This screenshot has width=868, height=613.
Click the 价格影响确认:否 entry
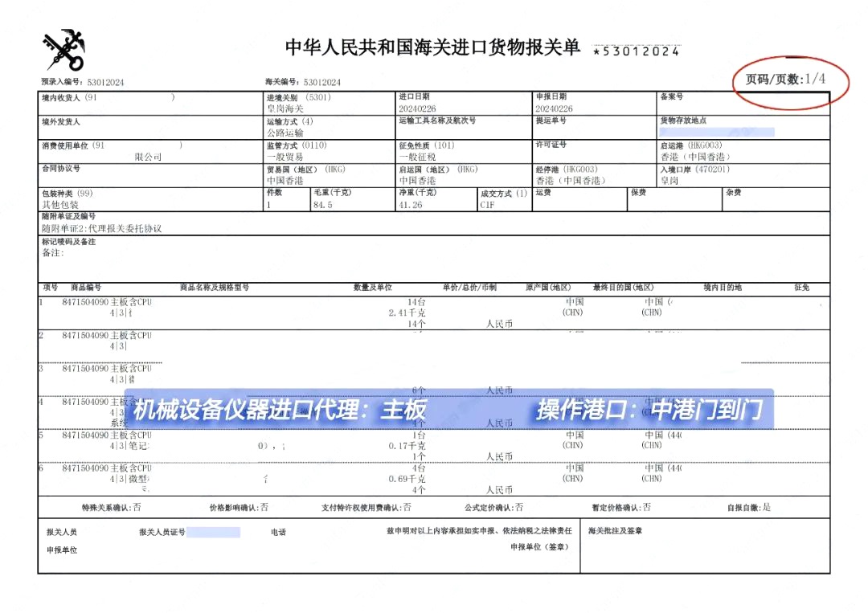point(239,507)
